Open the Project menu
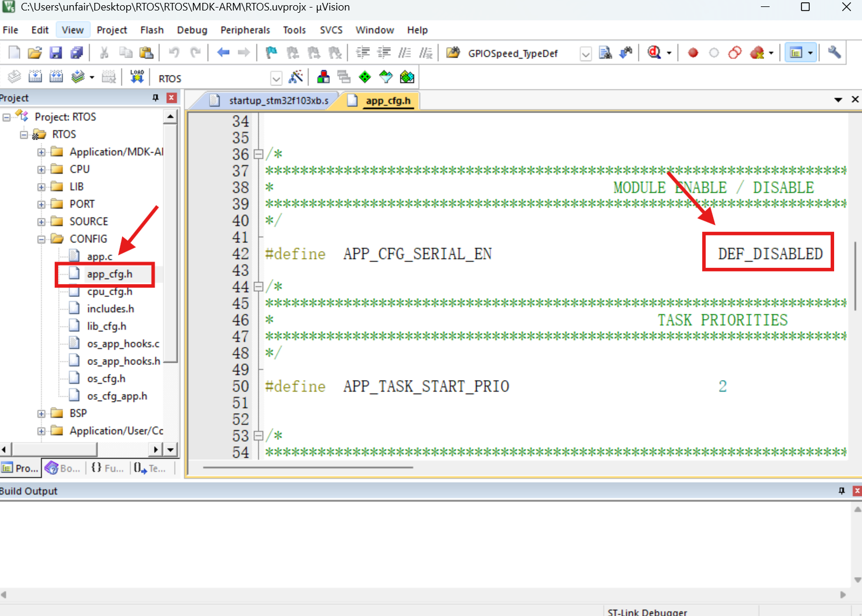 tap(112, 30)
